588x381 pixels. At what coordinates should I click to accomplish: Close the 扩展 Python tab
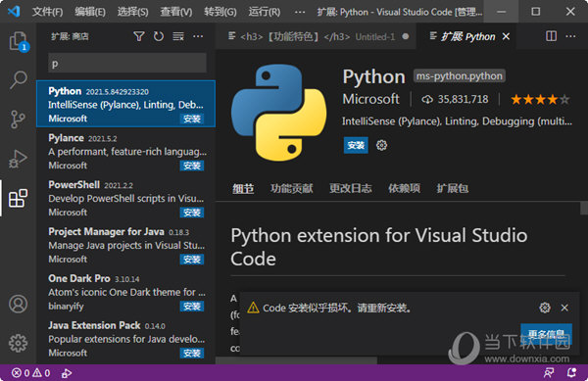pos(506,36)
